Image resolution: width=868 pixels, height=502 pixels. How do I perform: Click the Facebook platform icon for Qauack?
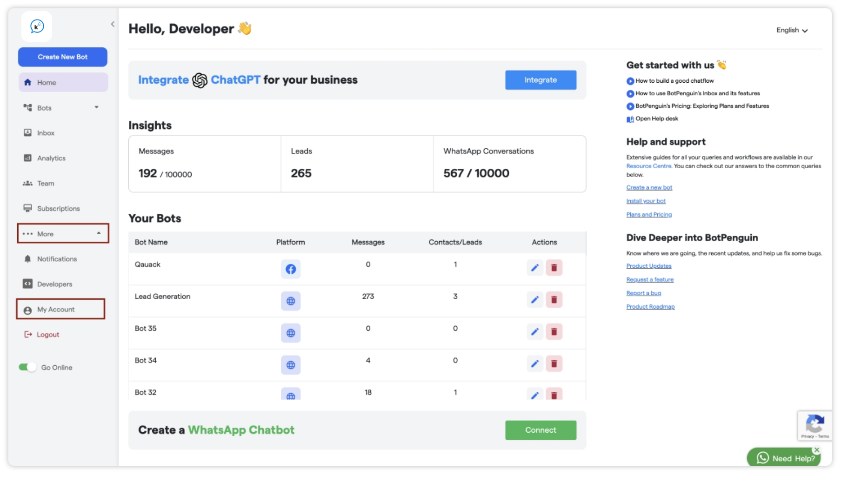pos(291,269)
